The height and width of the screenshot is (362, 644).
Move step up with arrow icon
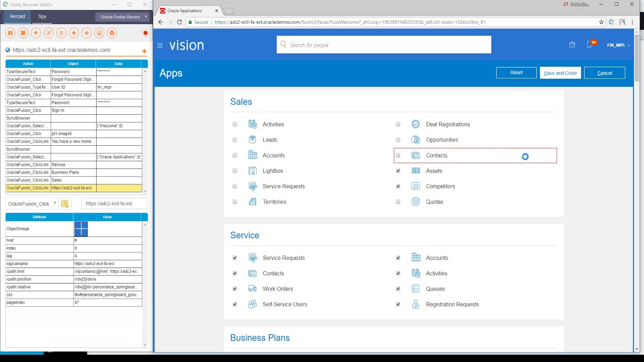[x=74, y=33]
